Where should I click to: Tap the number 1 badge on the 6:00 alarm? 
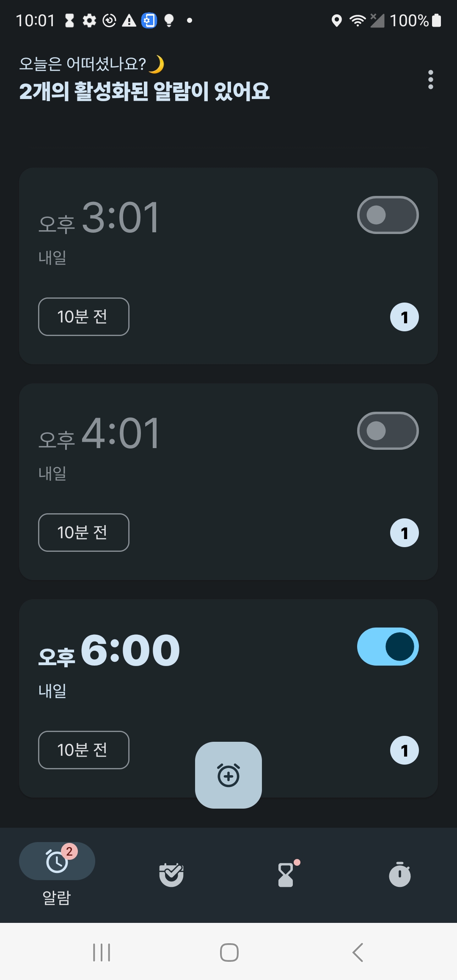(405, 750)
